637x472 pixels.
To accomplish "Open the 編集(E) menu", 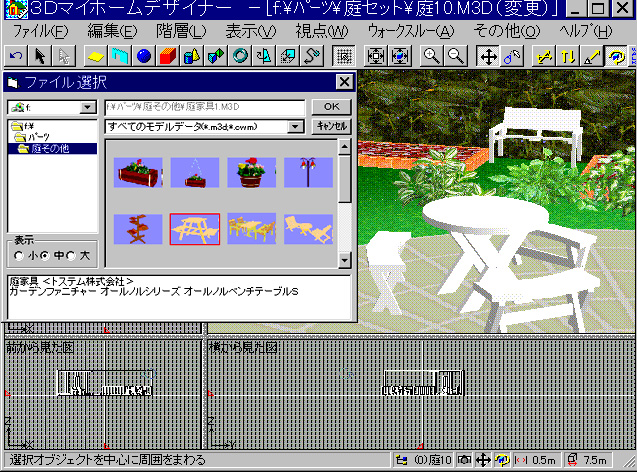I will click(113, 31).
